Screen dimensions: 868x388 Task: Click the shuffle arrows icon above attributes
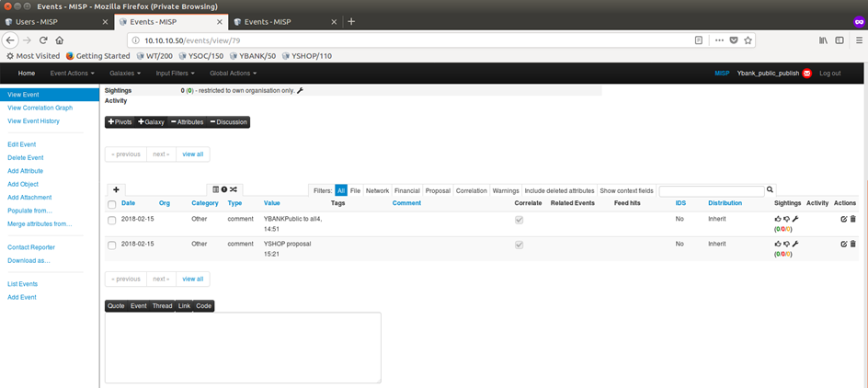coord(233,189)
